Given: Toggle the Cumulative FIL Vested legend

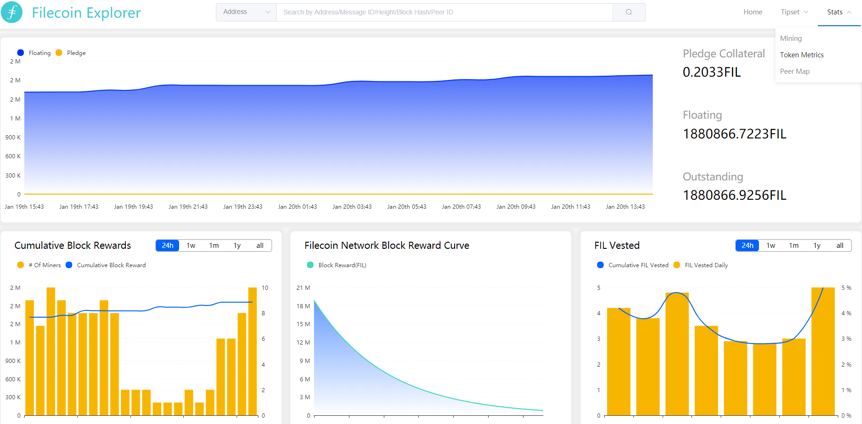Looking at the screenshot, I should pyautogui.click(x=633, y=265).
